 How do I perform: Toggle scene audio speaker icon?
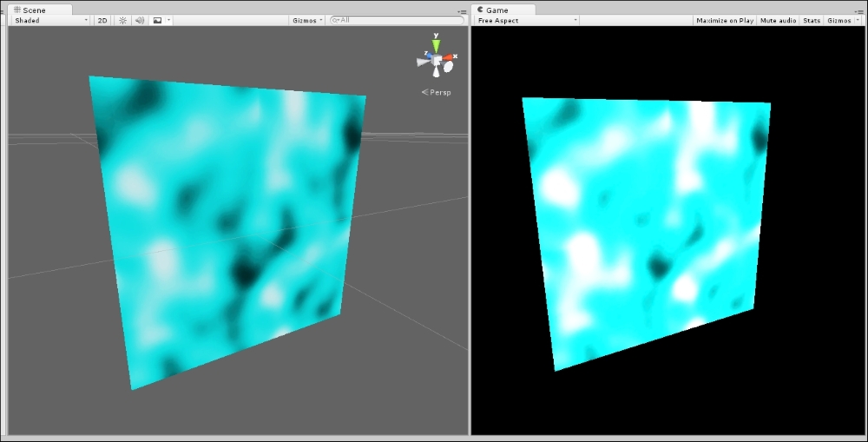(139, 20)
